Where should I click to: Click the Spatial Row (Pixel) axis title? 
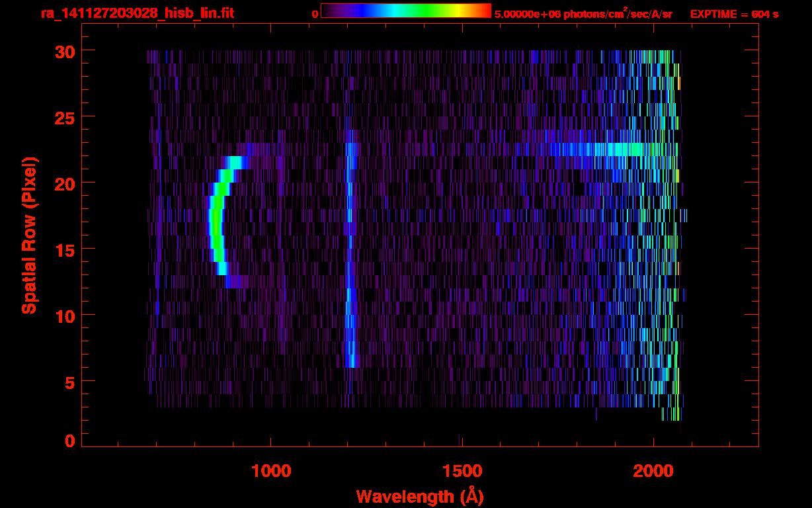(x=29, y=235)
